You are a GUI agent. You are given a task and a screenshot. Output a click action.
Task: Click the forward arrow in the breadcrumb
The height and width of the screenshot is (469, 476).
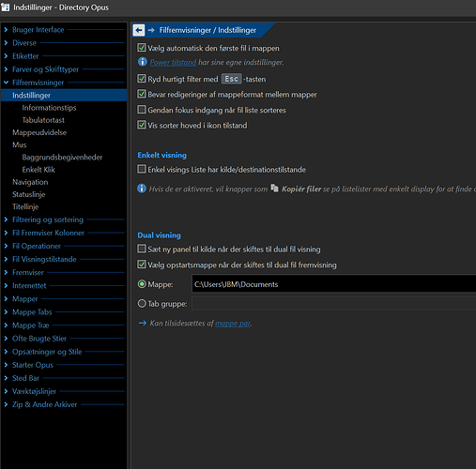point(151,30)
